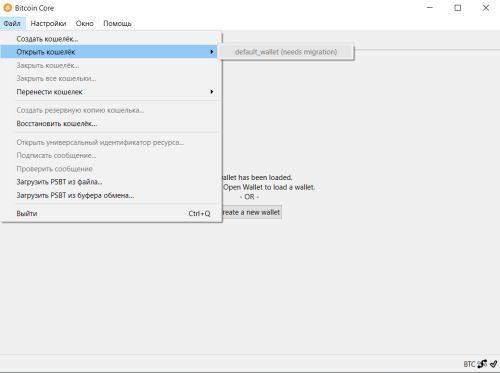Open the Помощь menu
The width and height of the screenshot is (500, 373).
tap(117, 23)
